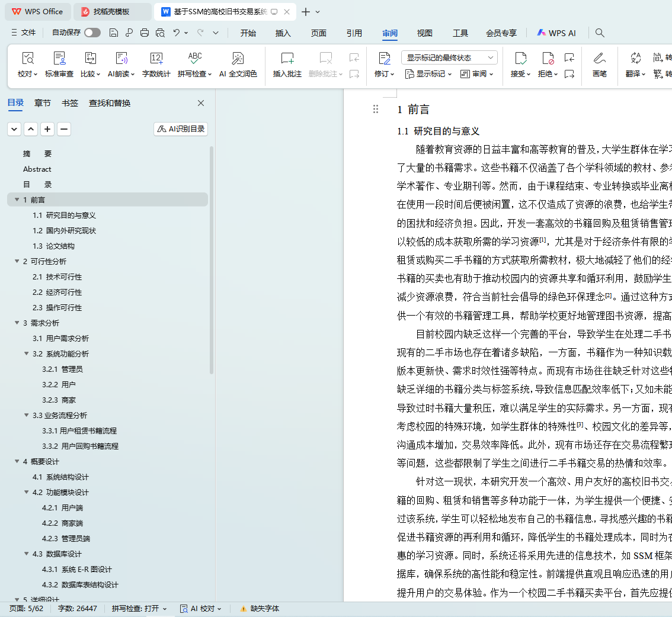Toggle the 自动保存 autosave switch
Image resolution: width=672 pixels, height=617 pixels.
(x=92, y=33)
